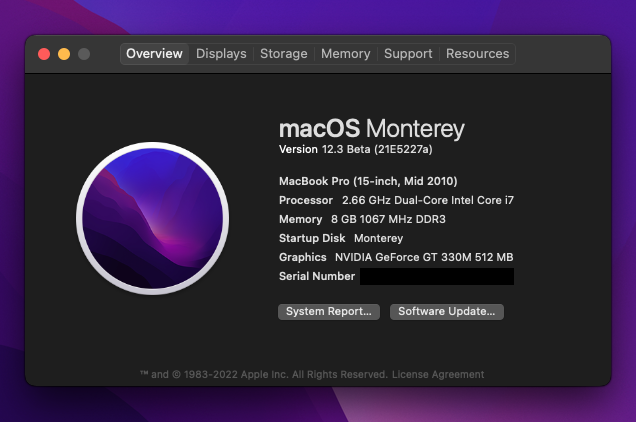Click the Processor label
636x422 pixels.
[306, 200]
